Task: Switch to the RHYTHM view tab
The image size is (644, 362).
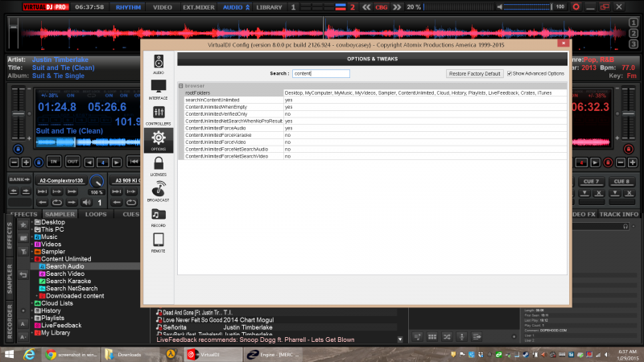Action: point(128,7)
